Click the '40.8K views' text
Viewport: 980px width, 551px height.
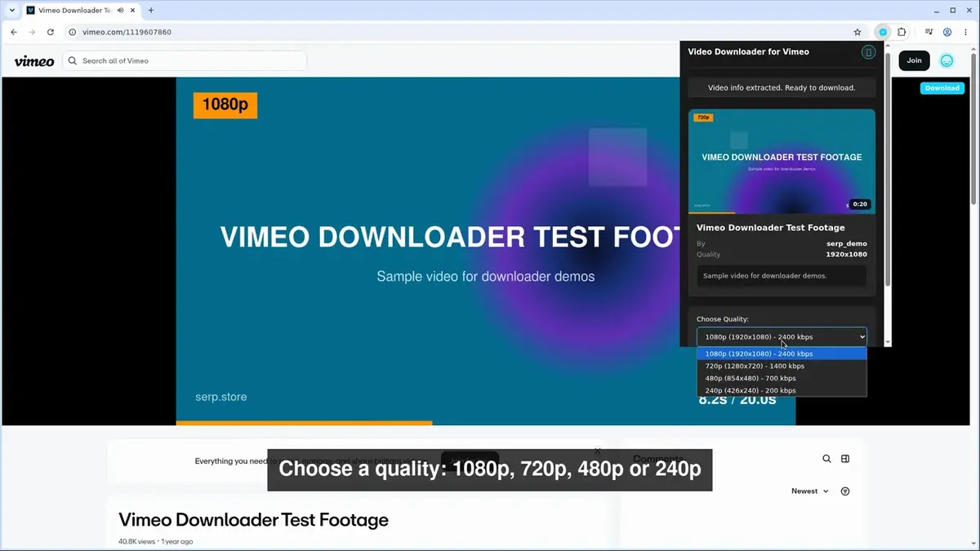(x=136, y=541)
